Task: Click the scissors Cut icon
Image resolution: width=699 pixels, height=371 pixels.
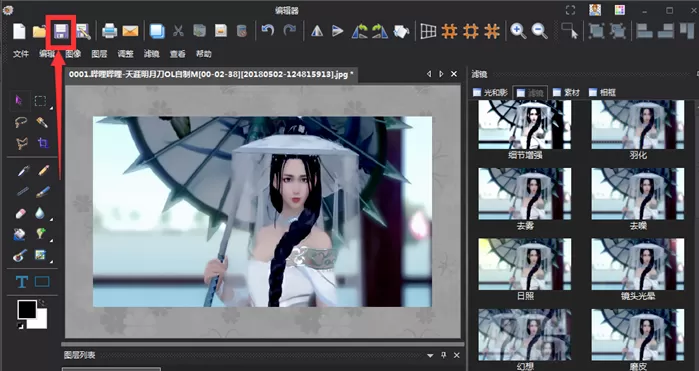Action: coord(178,31)
